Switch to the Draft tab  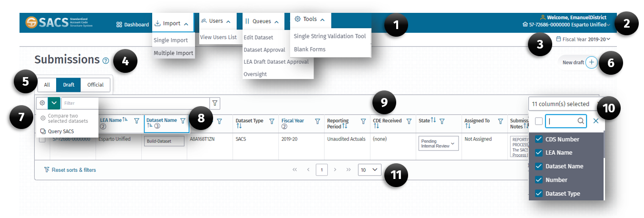tap(68, 85)
